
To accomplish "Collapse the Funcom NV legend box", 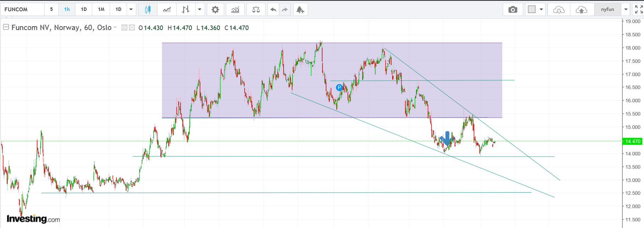I will [6, 27].
